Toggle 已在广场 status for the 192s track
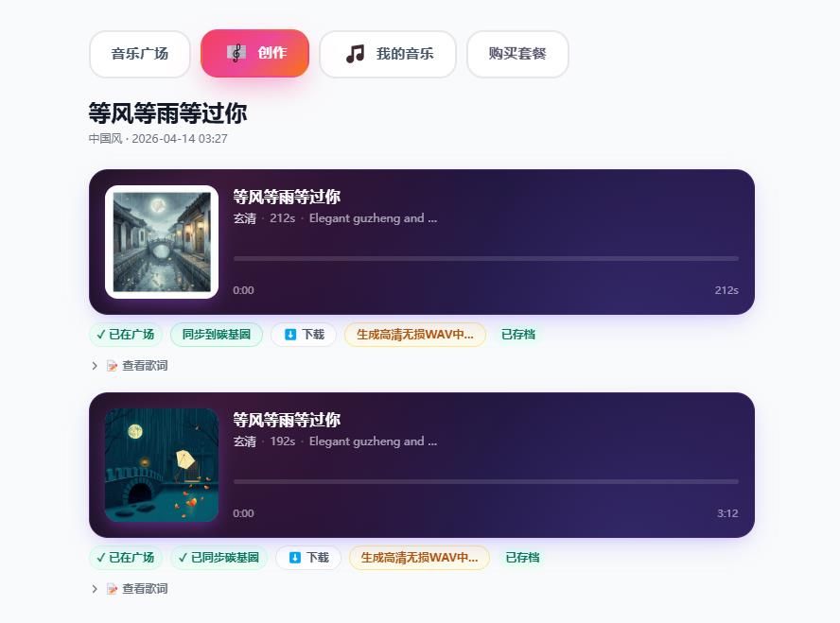 [x=126, y=558]
